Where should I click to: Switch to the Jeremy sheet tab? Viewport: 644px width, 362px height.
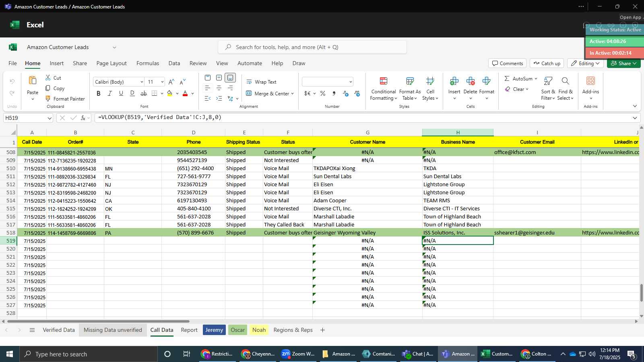214,330
